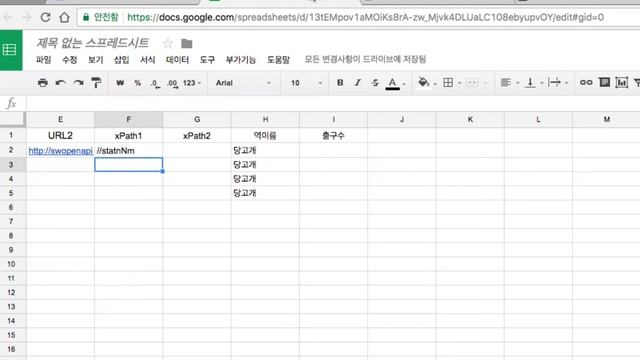Go to browser home page
This screenshot has width=640, height=360.
(64, 17)
